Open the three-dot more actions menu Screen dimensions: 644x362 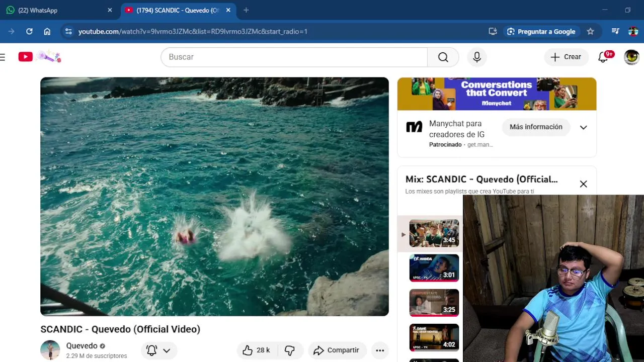[x=380, y=350]
